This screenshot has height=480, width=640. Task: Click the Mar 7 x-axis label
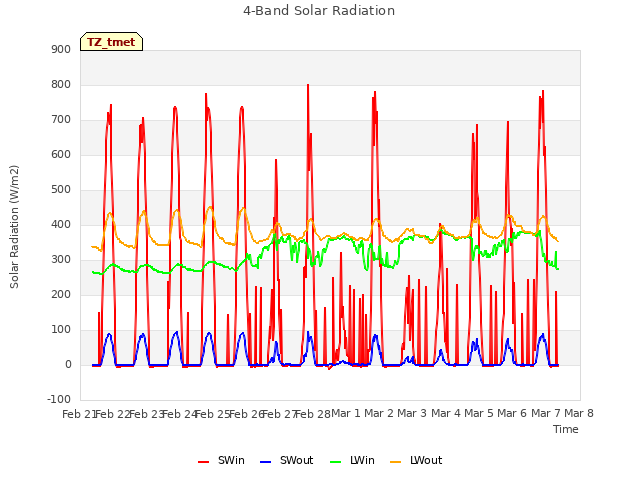pyautogui.click(x=546, y=414)
